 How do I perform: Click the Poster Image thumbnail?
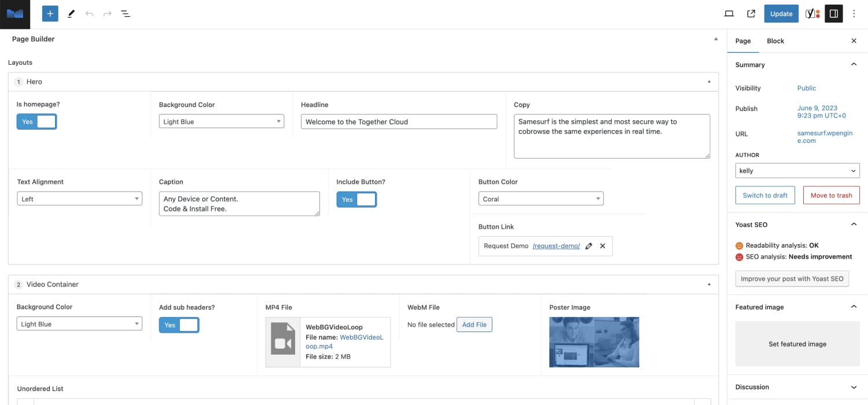[x=594, y=342]
